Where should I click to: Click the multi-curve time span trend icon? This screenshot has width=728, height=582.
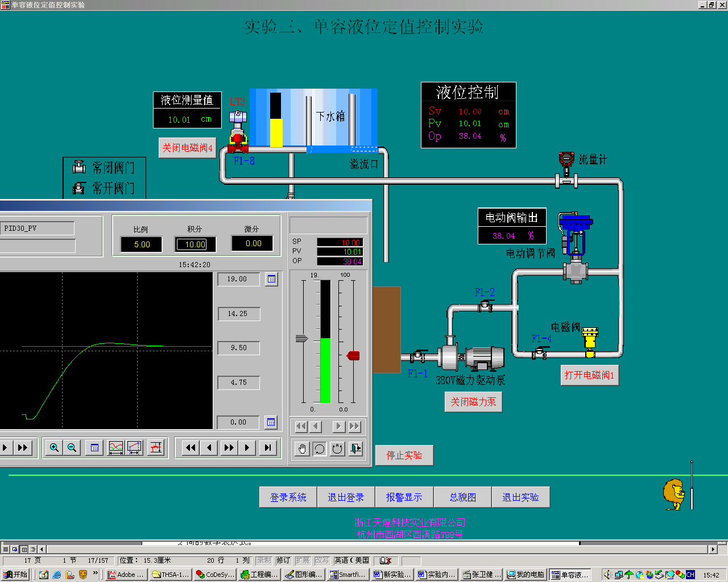[116, 448]
